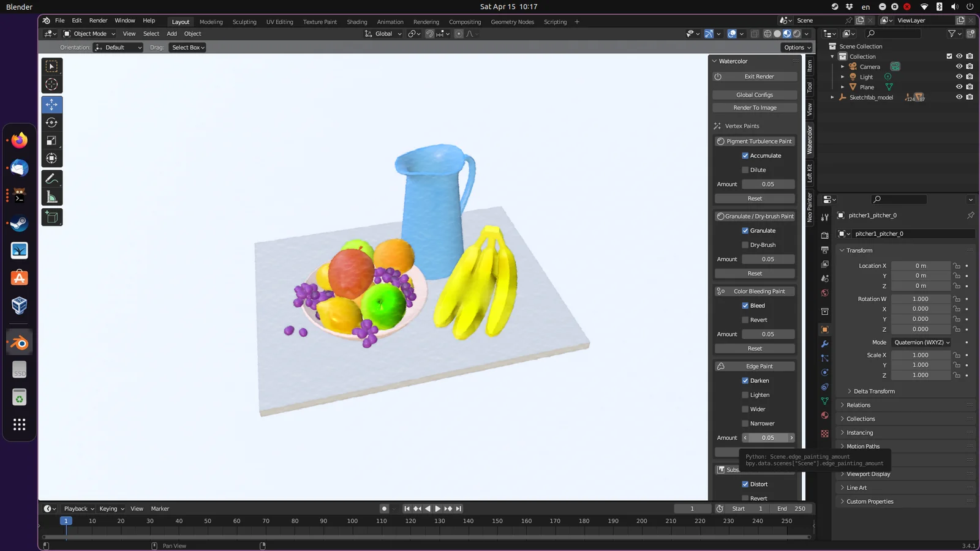Screen dimensions: 980x551
Task: Toggle the Accumulate checkbox under Pigment Turbulence Paint
Action: pos(745,155)
